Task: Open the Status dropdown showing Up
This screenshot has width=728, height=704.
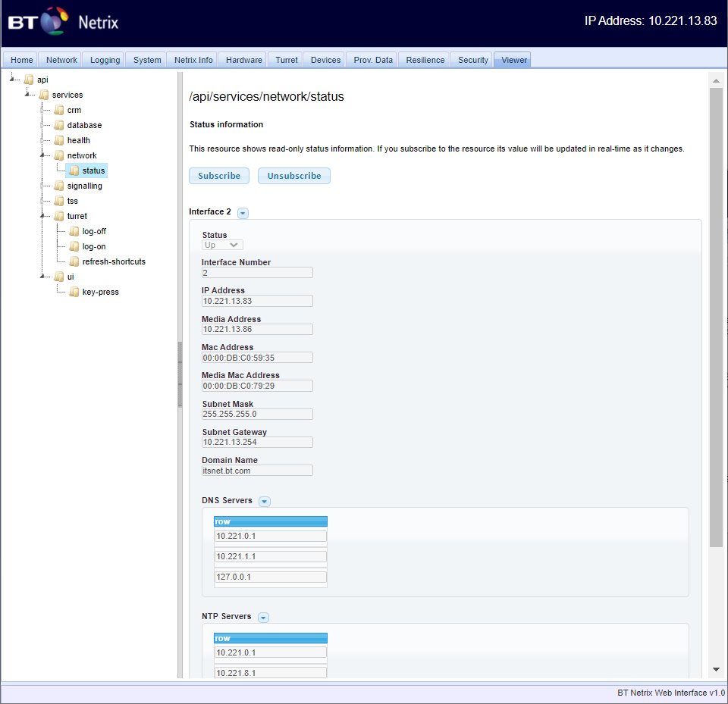Action: click(x=222, y=245)
